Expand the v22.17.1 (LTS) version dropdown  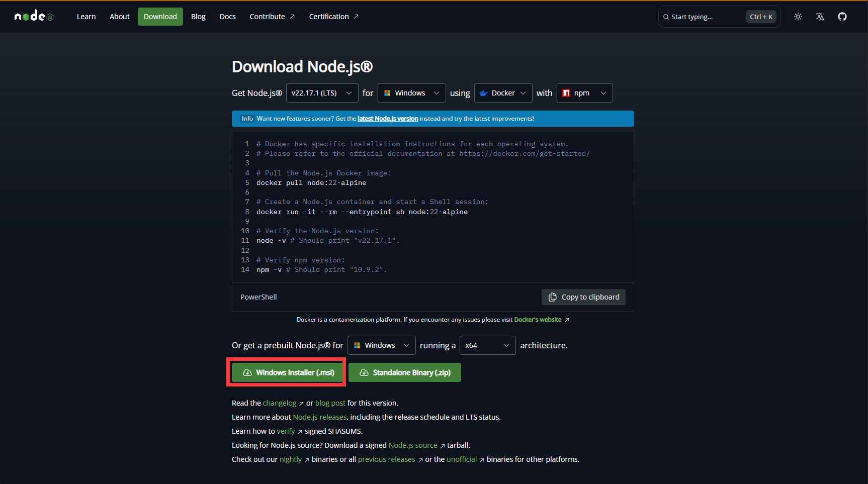coord(322,93)
